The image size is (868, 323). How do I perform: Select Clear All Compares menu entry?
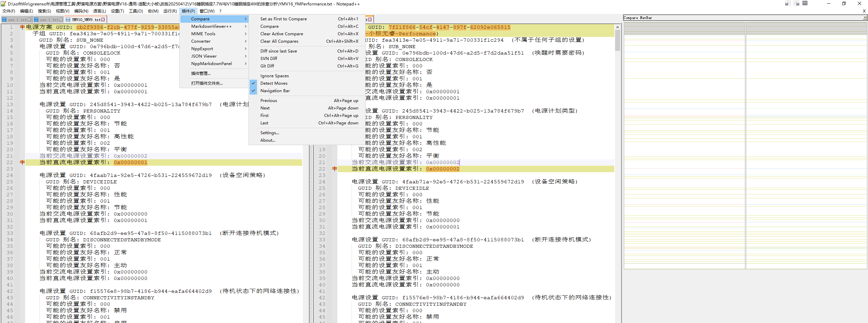coord(279,41)
